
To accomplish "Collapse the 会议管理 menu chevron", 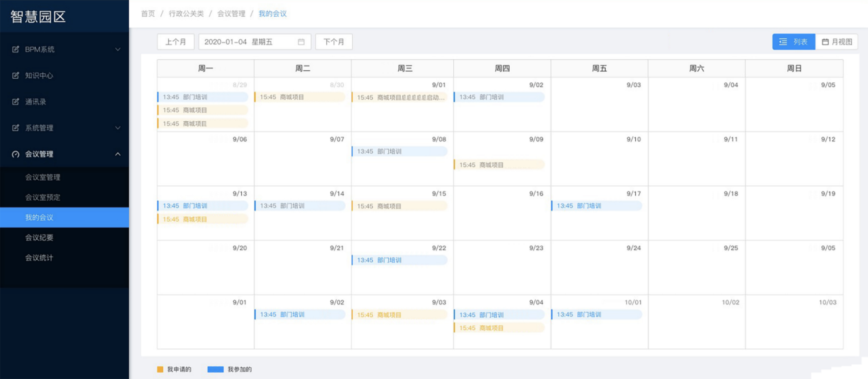I will click(118, 154).
